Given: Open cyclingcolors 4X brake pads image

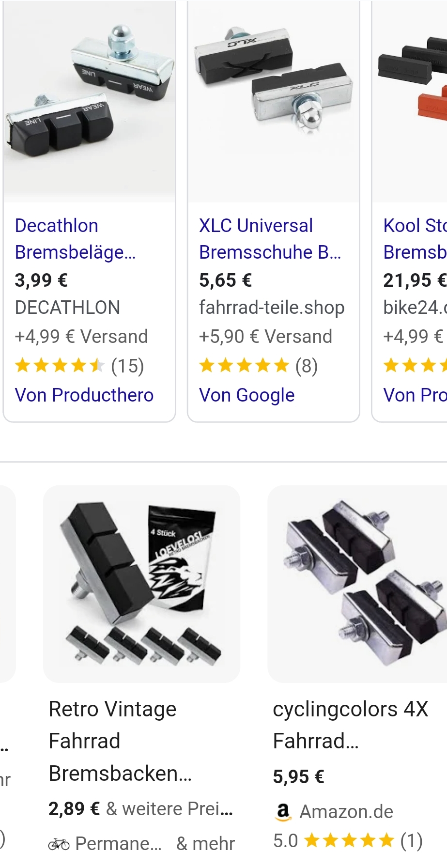Looking at the screenshot, I should [357, 584].
